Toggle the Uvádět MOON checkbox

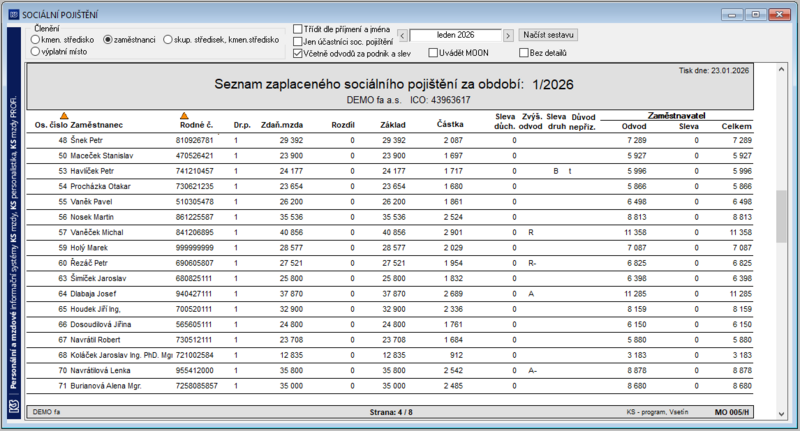pos(433,53)
